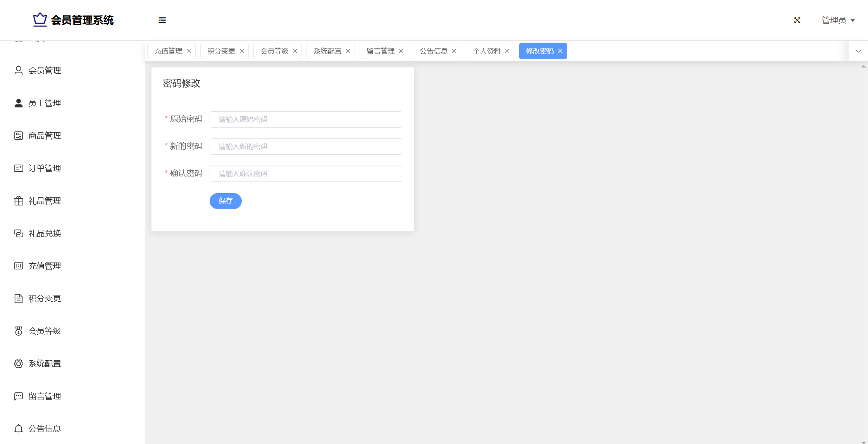Switch to the 个人资料 tab
The height and width of the screenshot is (444, 868).
click(x=486, y=51)
